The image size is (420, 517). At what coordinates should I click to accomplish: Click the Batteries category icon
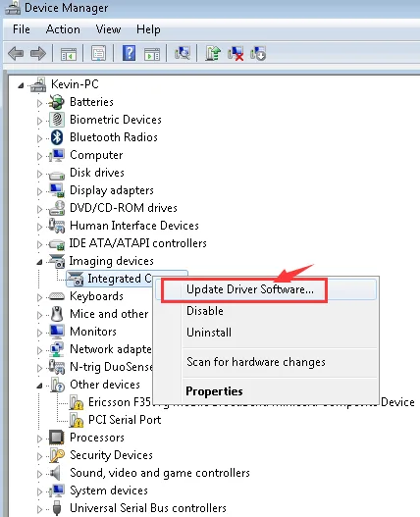[x=56, y=102]
